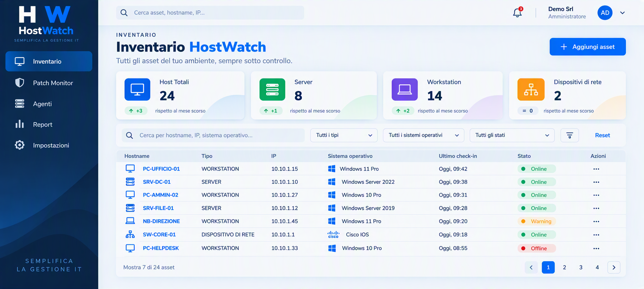Screen dimensions: 644x289
Task: Open the notifications bell
Action: [517, 13]
